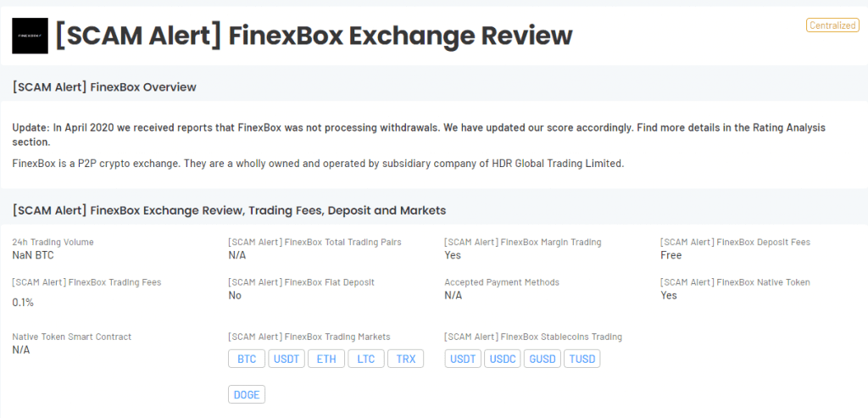
Task: Click the FinexBox Overview section heading
Action: click(104, 87)
